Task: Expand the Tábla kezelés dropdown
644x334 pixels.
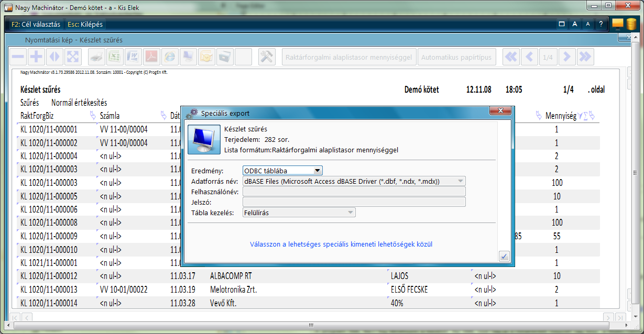Action: (350, 212)
